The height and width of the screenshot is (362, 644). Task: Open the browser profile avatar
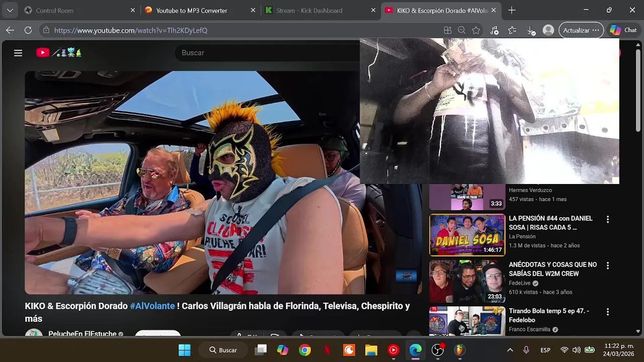(x=548, y=30)
